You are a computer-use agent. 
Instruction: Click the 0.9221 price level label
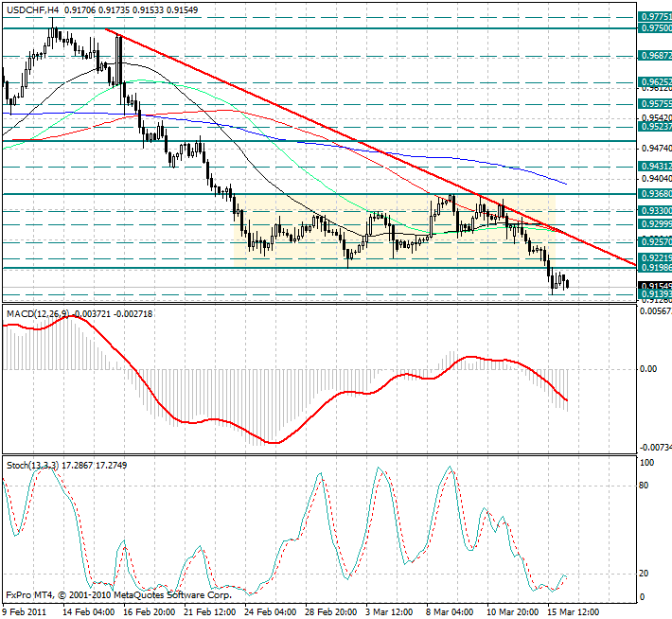tap(655, 258)
